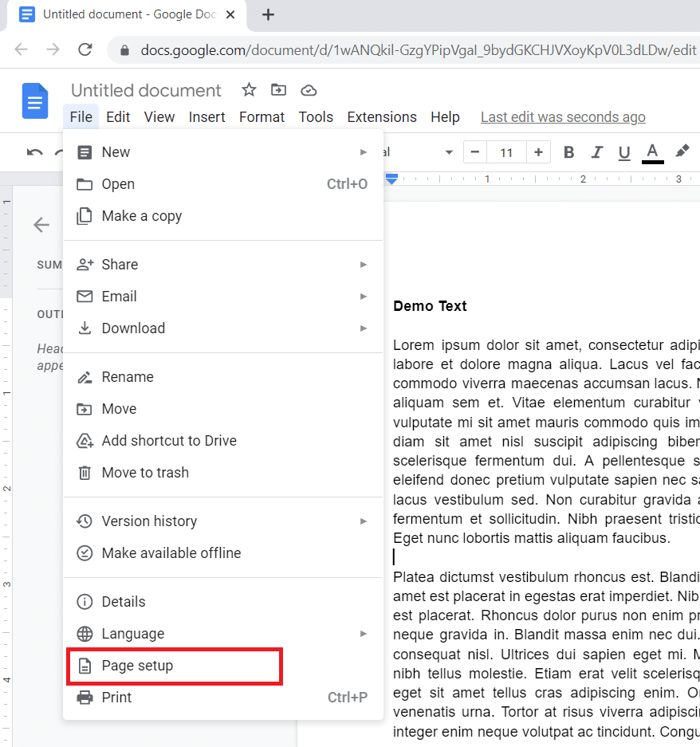This screenshot has width=700, height=747.
Task: Open the font dropdown arrow in toolbar
Action: (448, 152)
